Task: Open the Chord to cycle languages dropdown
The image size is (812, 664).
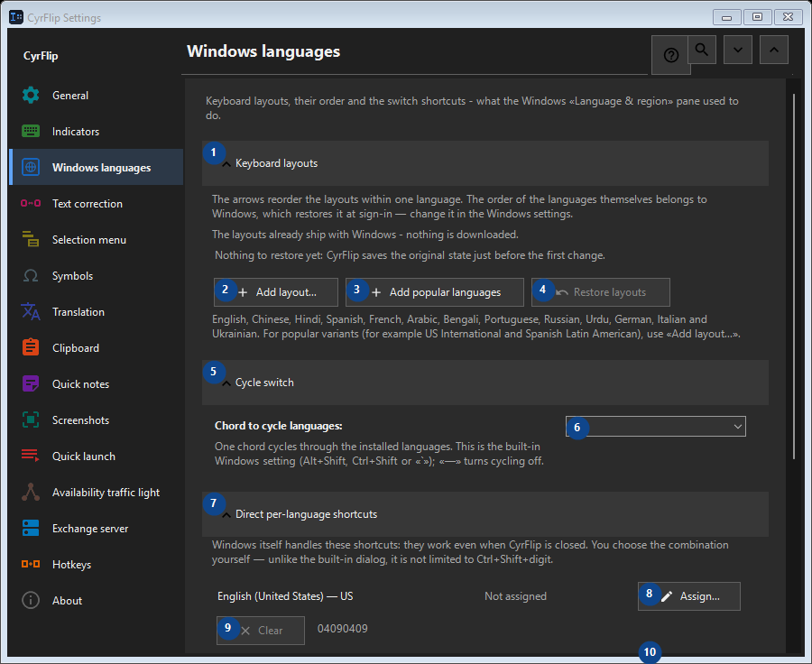Action: tap(656, 426)
